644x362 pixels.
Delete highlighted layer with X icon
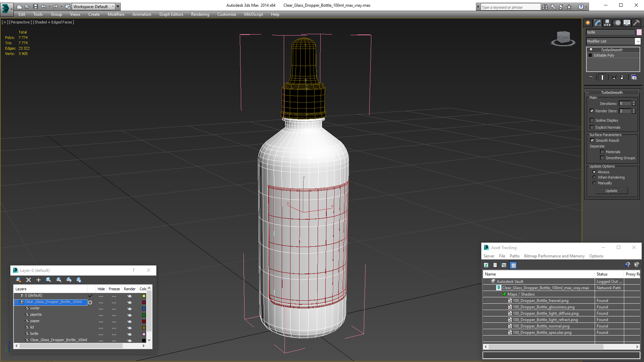[29, 280]
